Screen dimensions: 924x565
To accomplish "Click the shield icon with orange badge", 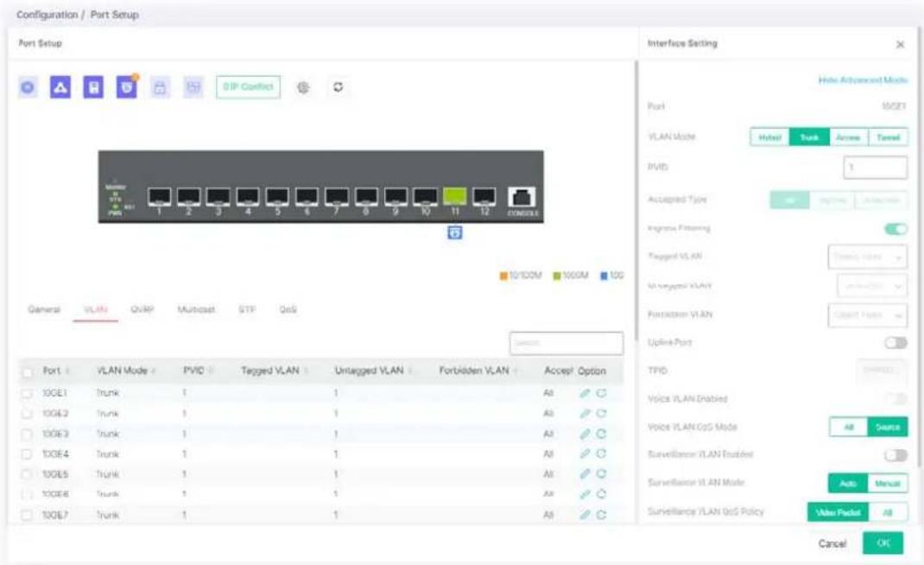I will tap(126, 87).
